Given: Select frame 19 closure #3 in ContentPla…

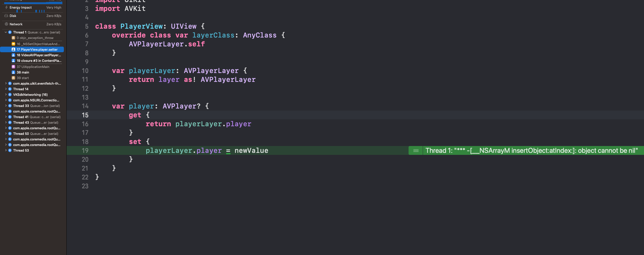Looking at the screenshot, I should click(x=32, y=61).
